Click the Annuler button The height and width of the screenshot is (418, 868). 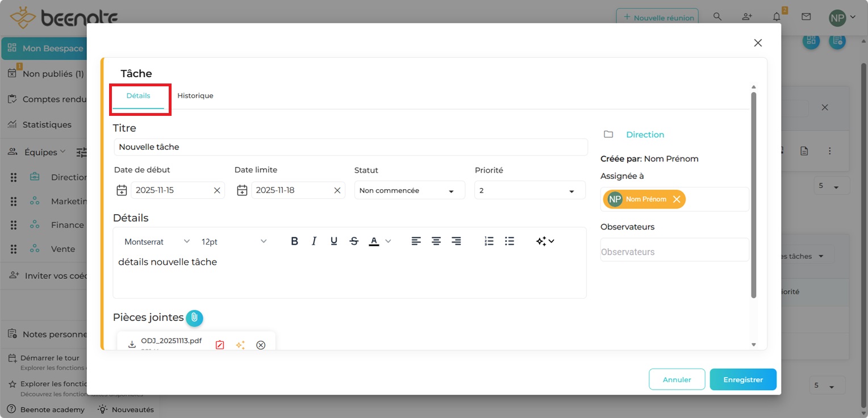(x=677, y=379)
